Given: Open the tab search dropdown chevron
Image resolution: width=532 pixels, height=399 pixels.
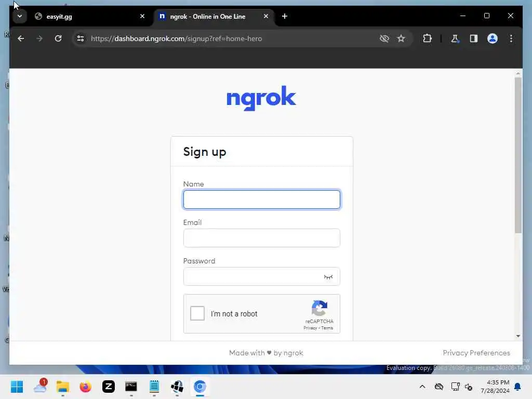Looking at the screenshot, I should click(20, 16).
